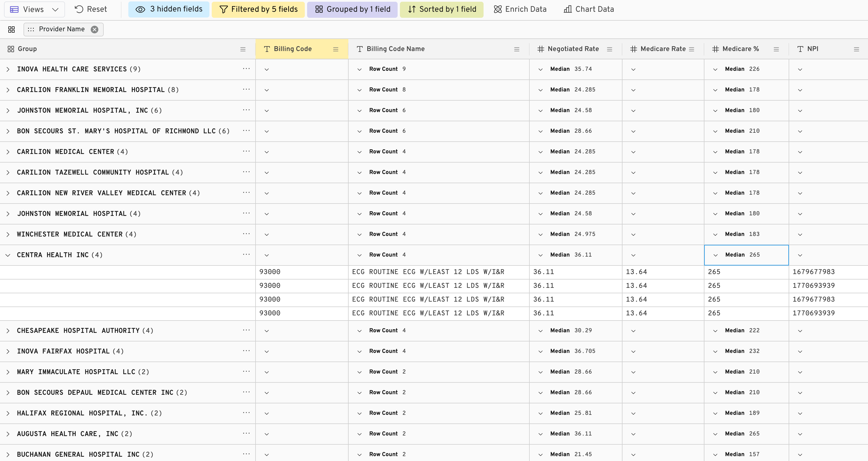Expand CARILION TAZEWELL COMMUNITY HOSPITAL group

tap(8, 173)
